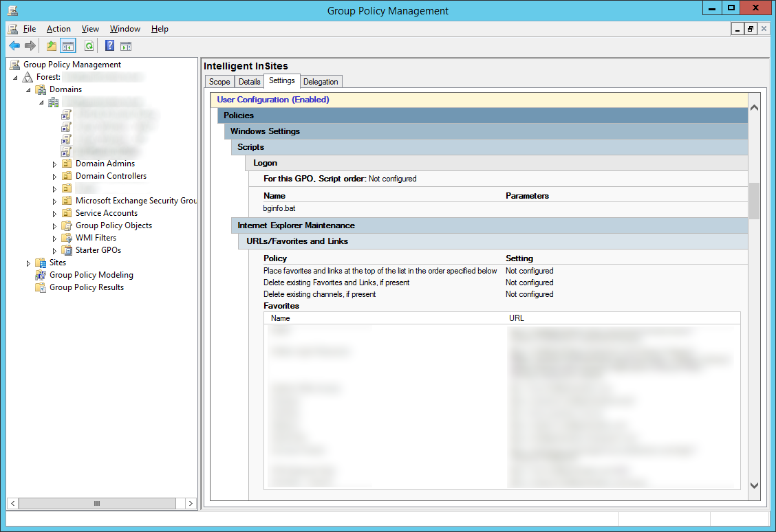Image resolution: width=776 pixels, height=532 pixels.
Task: Expand the Microsoft Exchange Security Groups node
Action: (x=54, y=201)
